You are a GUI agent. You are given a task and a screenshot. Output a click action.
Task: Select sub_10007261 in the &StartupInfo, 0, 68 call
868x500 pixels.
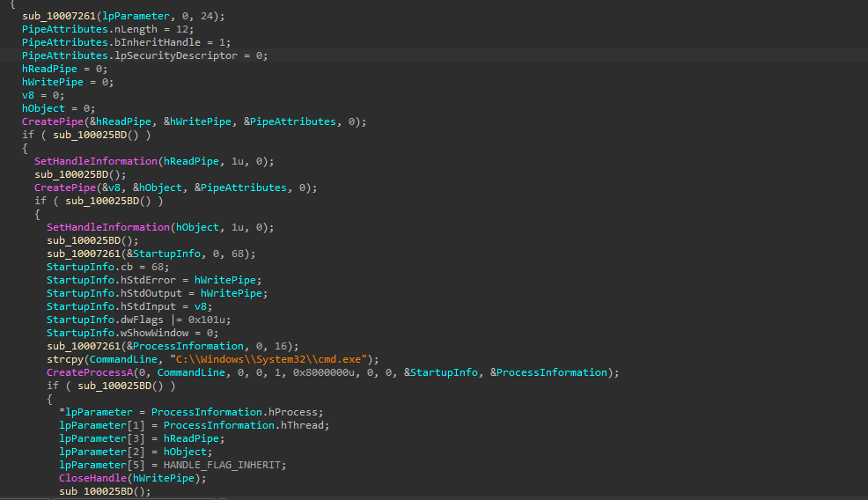pyautogui.click(x=84, y=254)
